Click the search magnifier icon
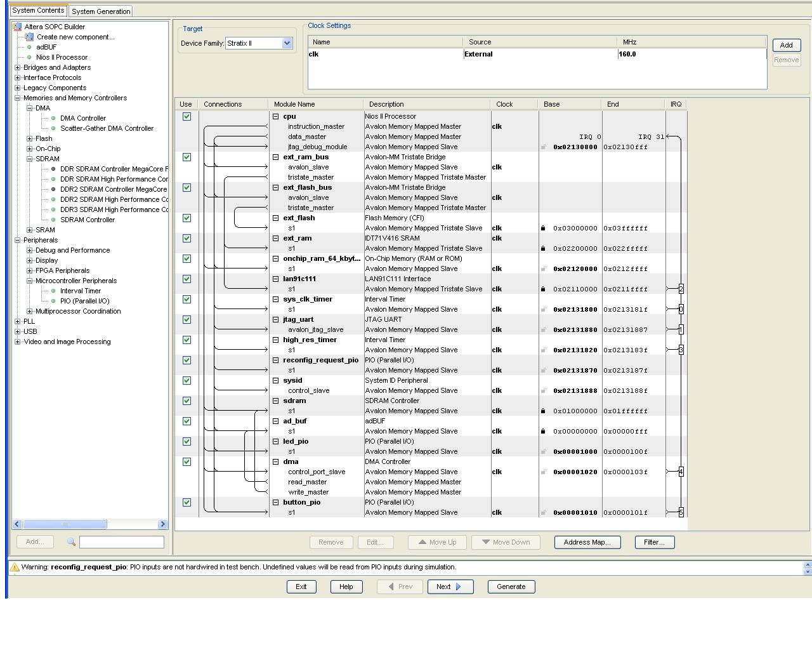Image resolution: width=812 pixels, height=650 pixels. point(71,541)
